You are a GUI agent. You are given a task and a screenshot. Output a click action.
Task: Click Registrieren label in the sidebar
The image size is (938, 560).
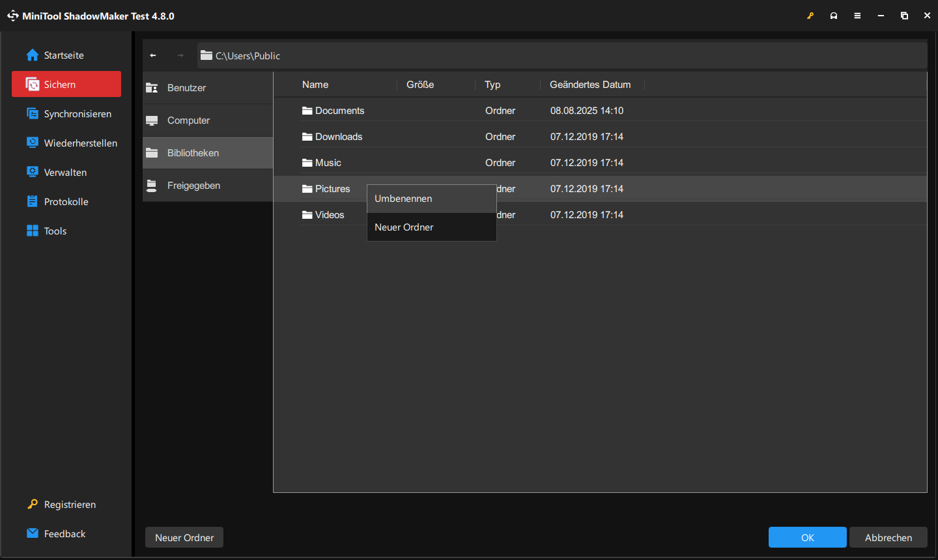(x=70, y=505)
